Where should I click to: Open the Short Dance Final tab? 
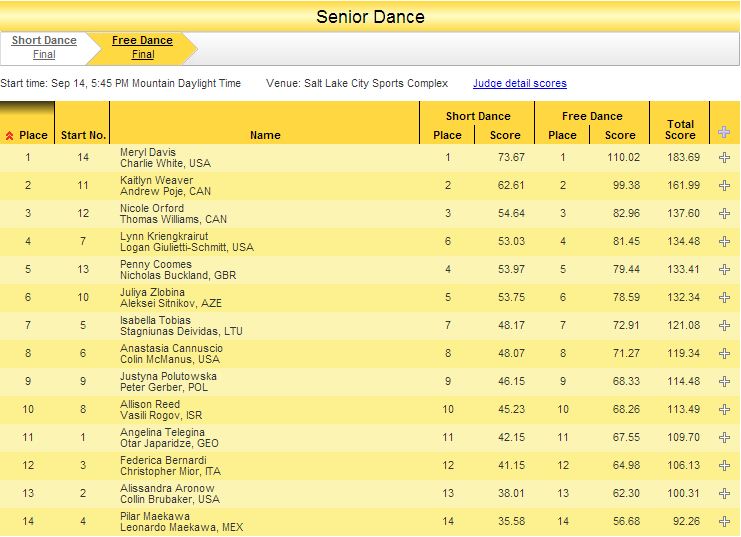[x=44, y=47]
